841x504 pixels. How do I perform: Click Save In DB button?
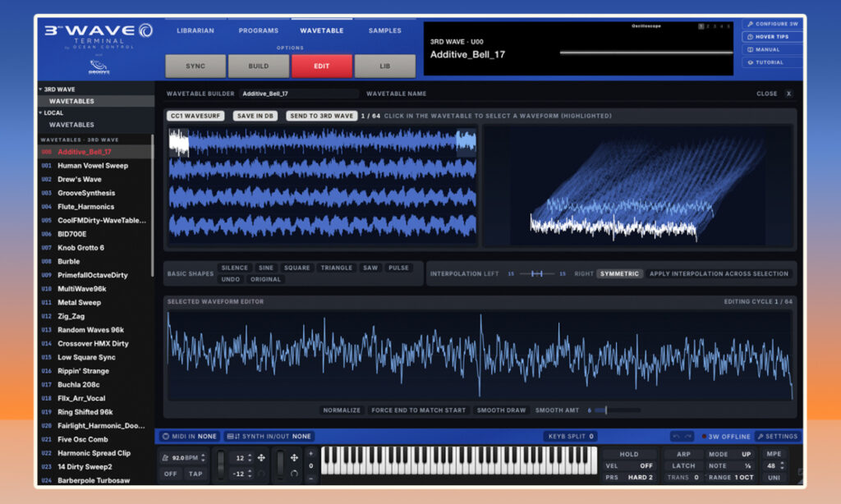pos(255,116)
